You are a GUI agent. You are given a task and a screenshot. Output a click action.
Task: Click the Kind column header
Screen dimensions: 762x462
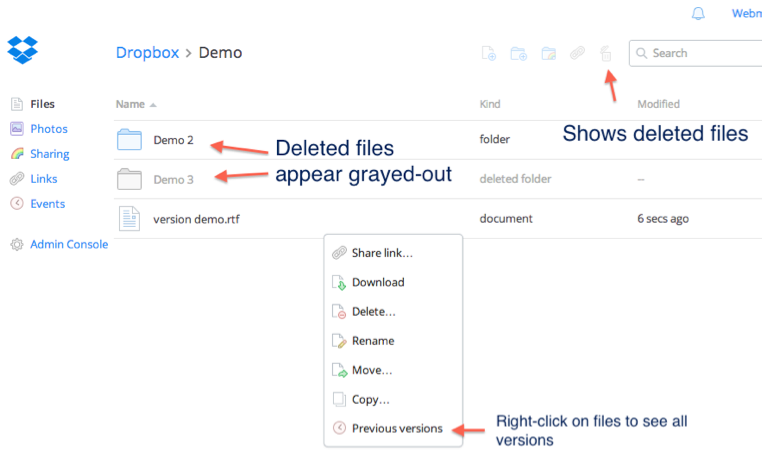click(x=490, y=104)
